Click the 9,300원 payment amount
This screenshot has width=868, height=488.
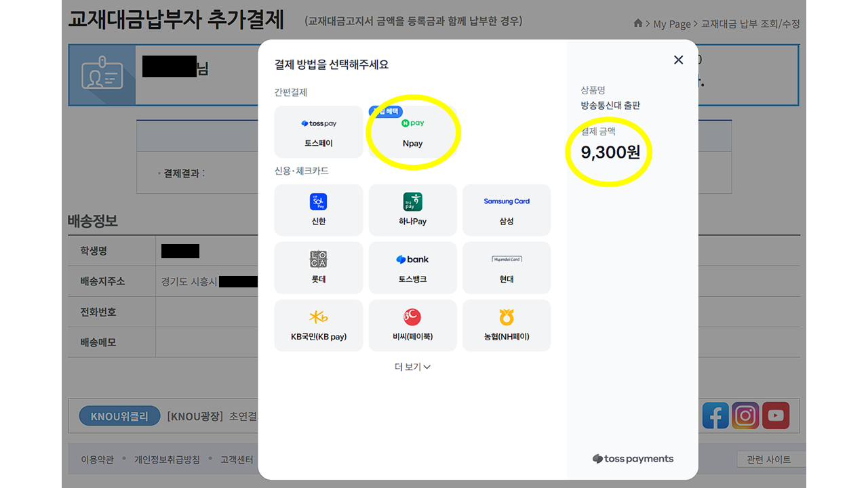pos(610,152)
